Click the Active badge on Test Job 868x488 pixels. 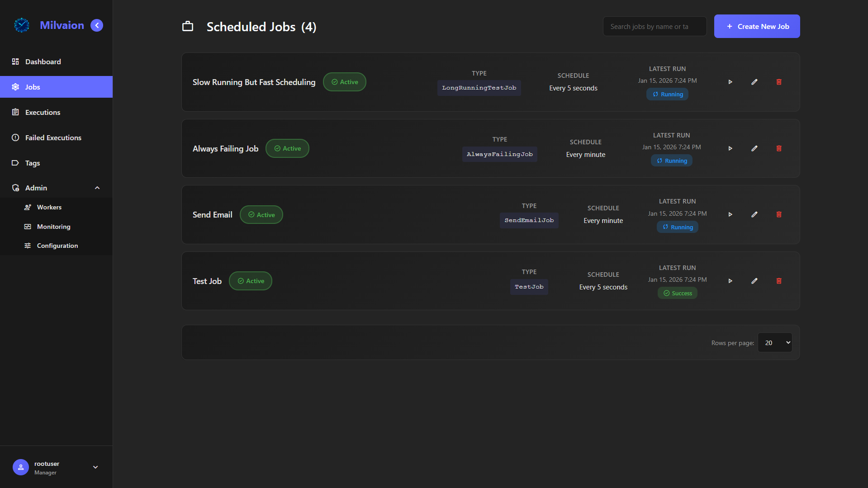point(251,281)
